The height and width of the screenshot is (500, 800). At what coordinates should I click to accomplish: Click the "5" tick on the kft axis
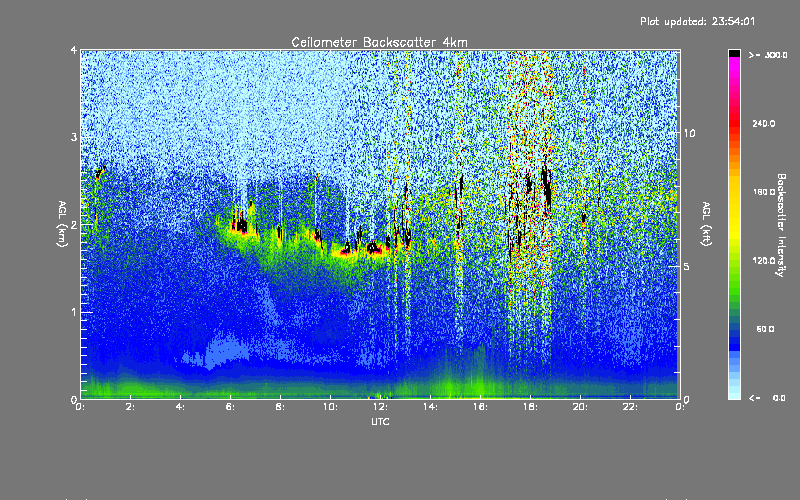[687, 266]
